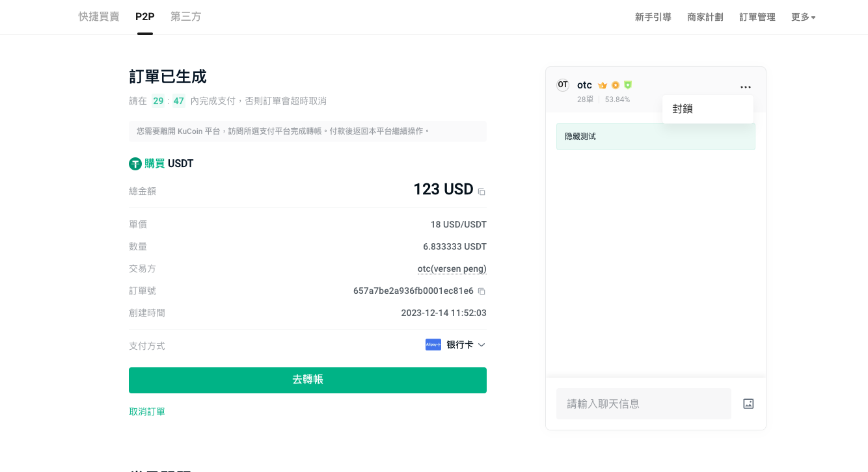Screen dimensions: 868x472
Task: Copy the order number 657a7be2a936fb0001ec81e6
Action: (481, 291)
